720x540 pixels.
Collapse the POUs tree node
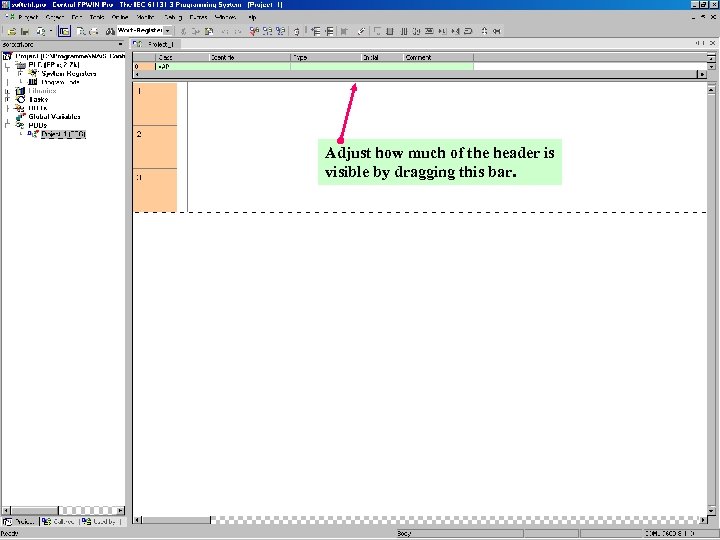click(x=7, y=125)
